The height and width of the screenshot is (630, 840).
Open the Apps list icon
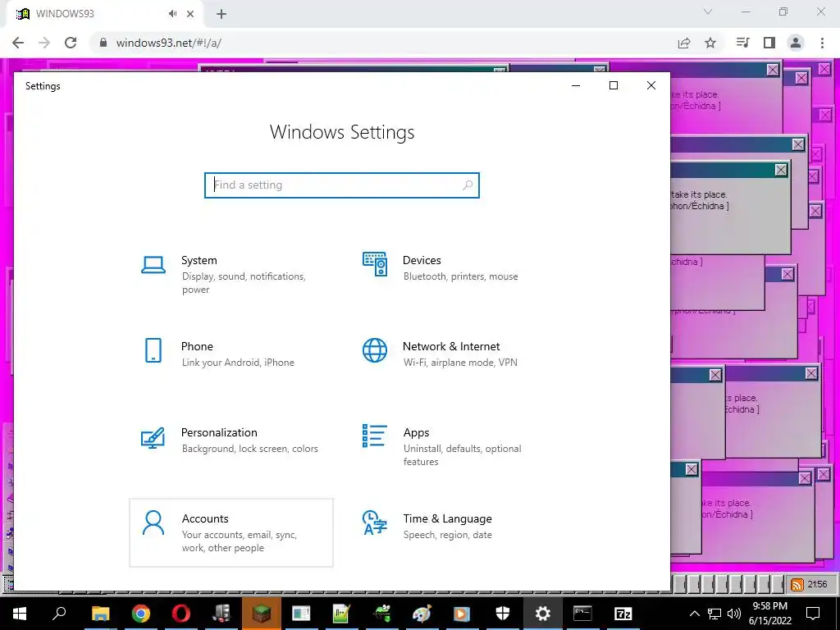click(374, 436)
